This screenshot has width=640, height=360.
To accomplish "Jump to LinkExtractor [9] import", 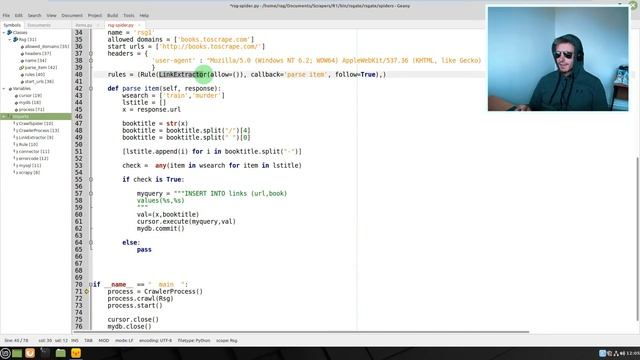I will (x=36, y=138).
